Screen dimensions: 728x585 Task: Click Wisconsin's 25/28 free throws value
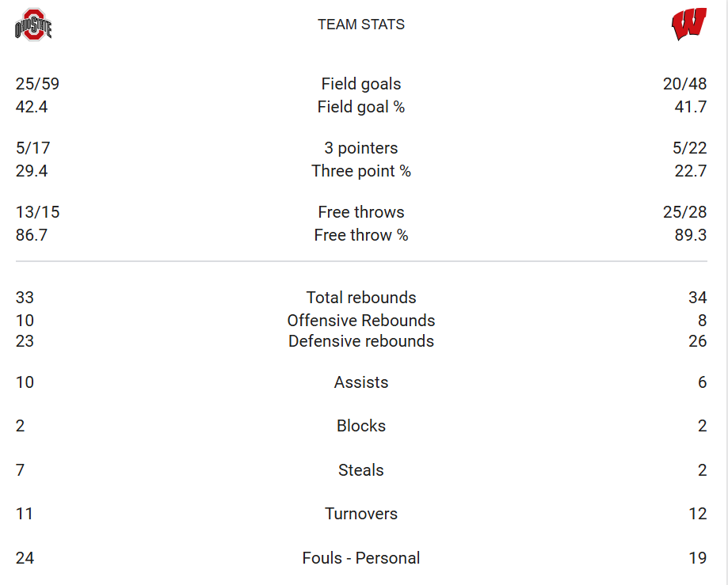684,212
